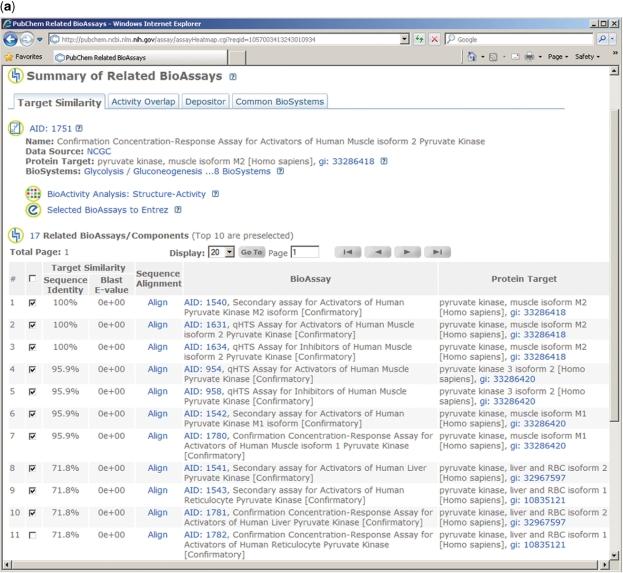Click the Page number input field
The width and height of the screenshot is (623, 573).
(305, 252)
